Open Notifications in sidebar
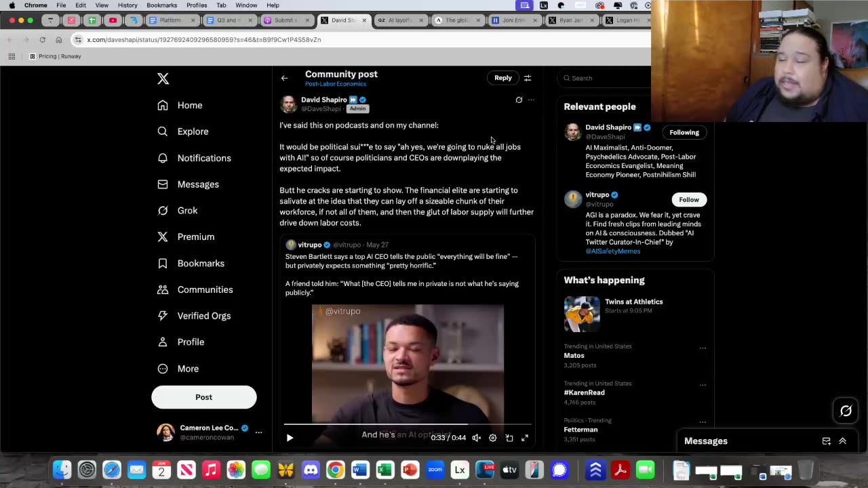This screenshot has width=868, height=488. point(194,158)
